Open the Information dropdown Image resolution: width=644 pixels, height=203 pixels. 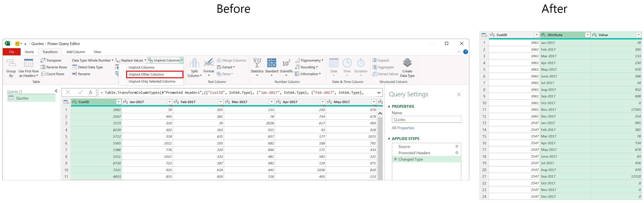(308, 74)
